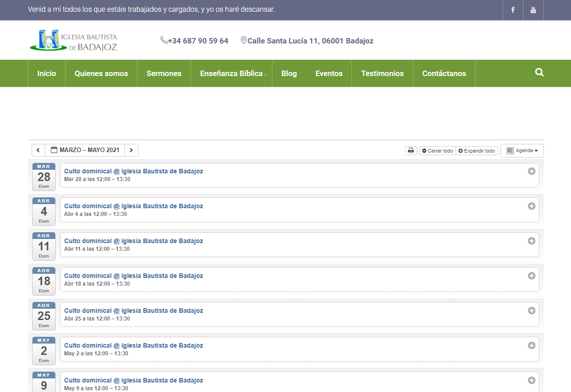Open the Marzo – Mayo 2021 date picker
The height and width of the screenshot is (392, 571).
(x=85, y=150)
